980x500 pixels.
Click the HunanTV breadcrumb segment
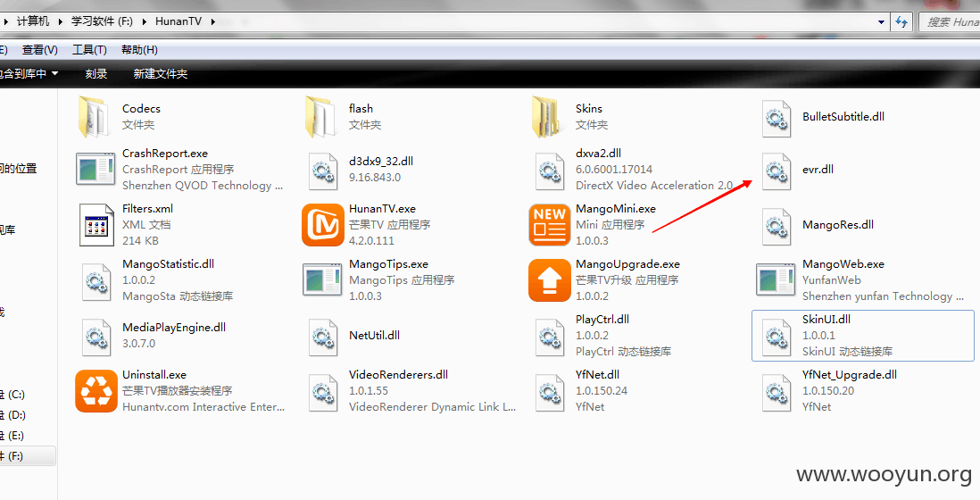179,21
